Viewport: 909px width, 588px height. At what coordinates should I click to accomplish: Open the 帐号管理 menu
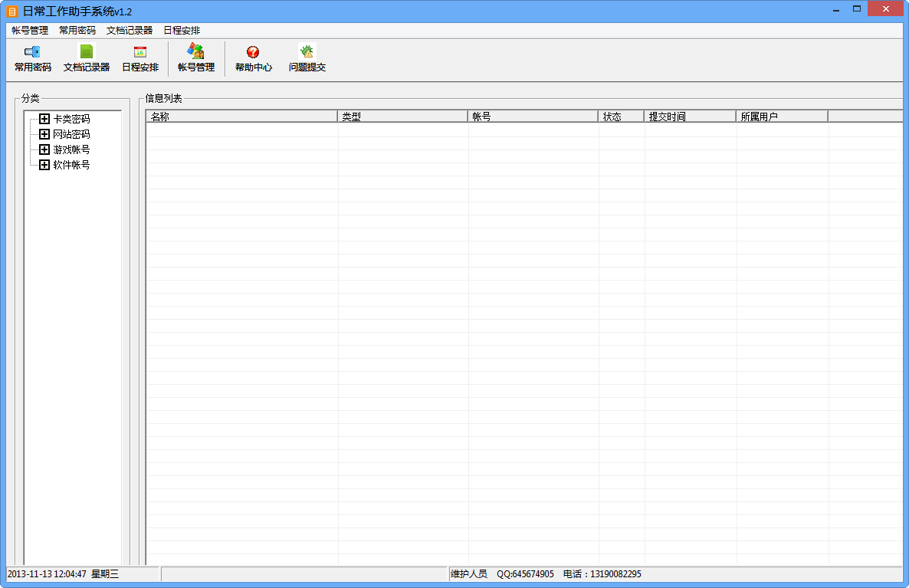pyautogui.click(x=30, y=30)
